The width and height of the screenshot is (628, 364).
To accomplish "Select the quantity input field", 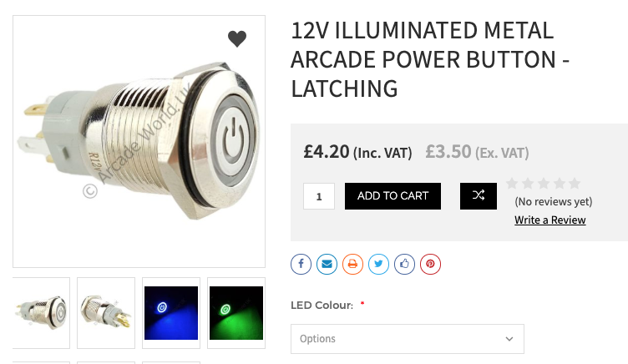I will [319, 196].
